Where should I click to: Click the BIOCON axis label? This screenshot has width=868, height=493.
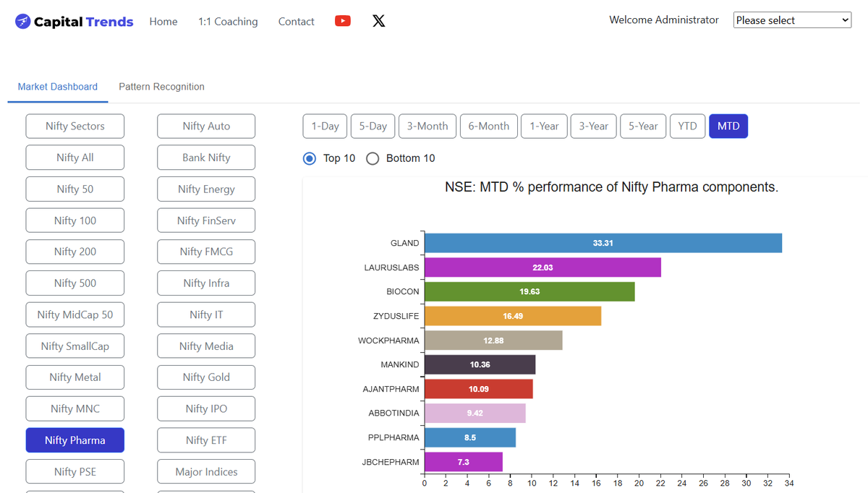pos(403,292)
